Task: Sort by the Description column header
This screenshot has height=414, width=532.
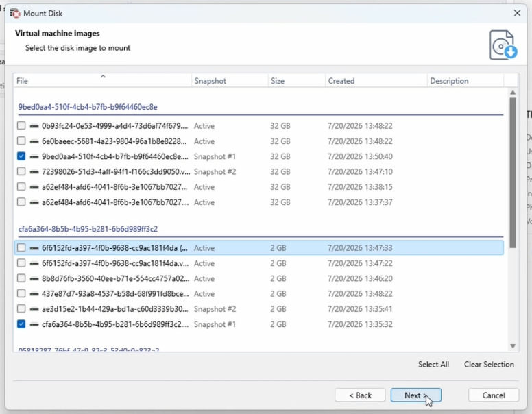Action: [x=465, y=81]
